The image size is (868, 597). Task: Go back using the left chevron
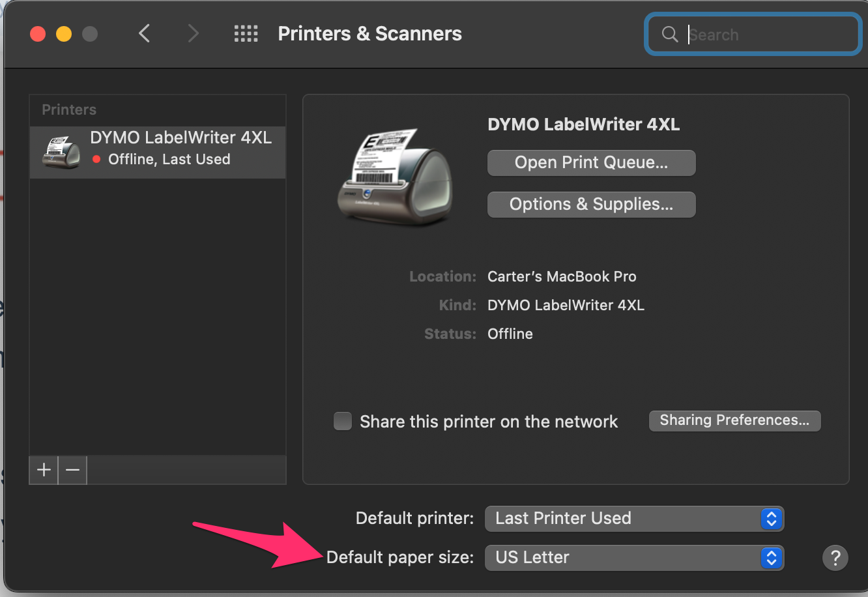(145, 33)
